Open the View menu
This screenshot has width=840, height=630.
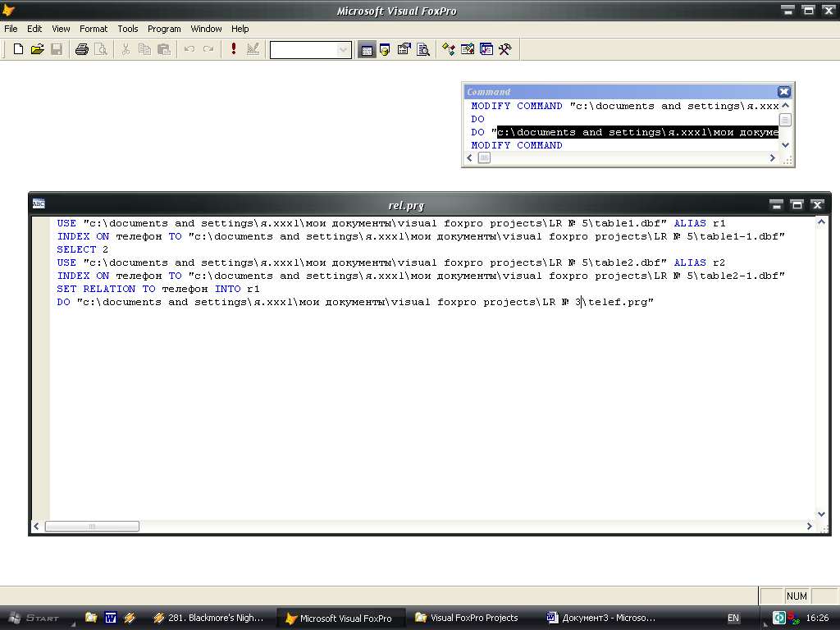[61, 29]
